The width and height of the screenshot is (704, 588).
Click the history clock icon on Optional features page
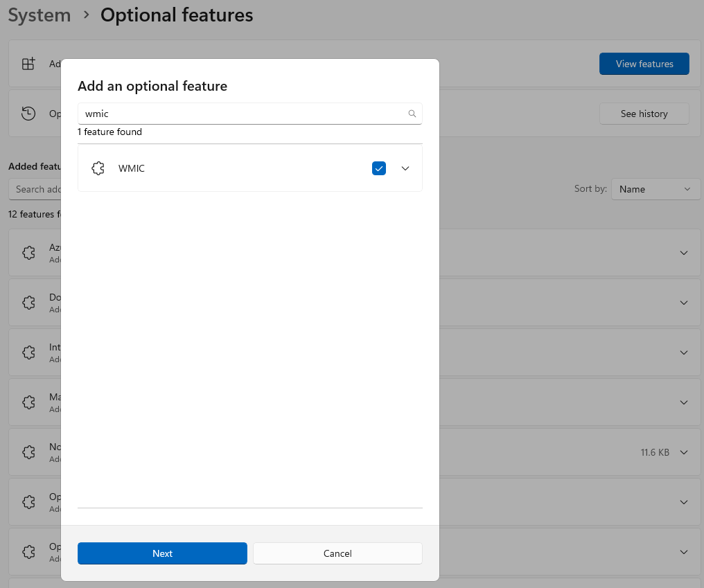click(x=28, y=114)
